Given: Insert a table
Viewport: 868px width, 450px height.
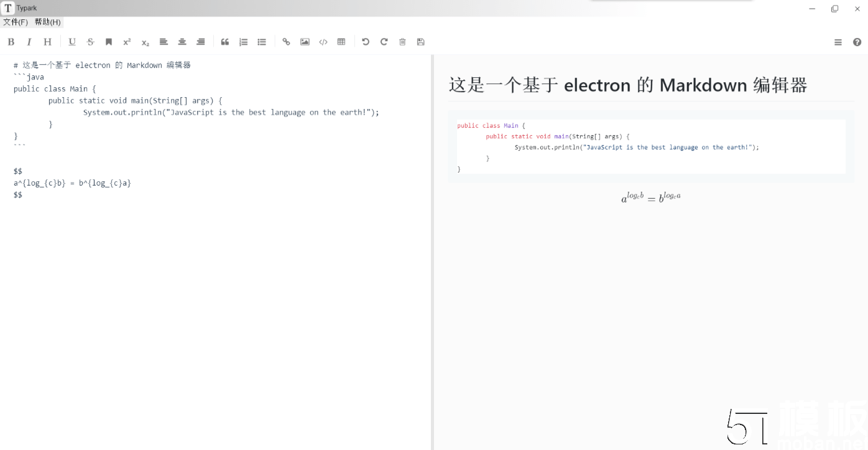Looking at the screenshot, I should [x=341, y=42].
